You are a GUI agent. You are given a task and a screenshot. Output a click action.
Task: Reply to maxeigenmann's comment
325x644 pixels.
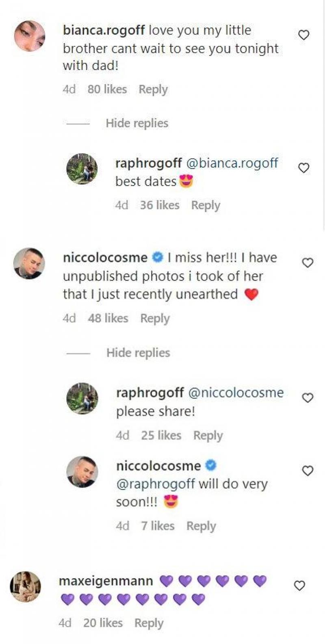[149, 623]
